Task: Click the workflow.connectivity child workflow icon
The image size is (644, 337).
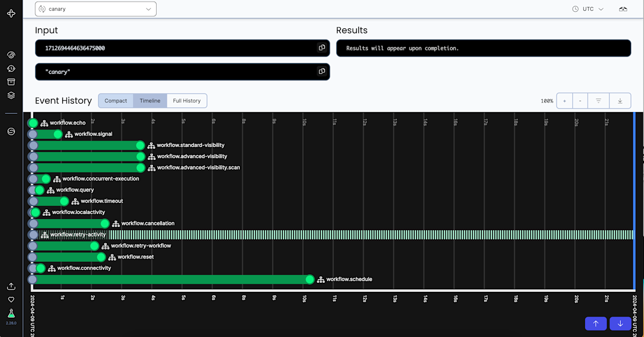Action: pyautogui.click(x=52, y=268)
